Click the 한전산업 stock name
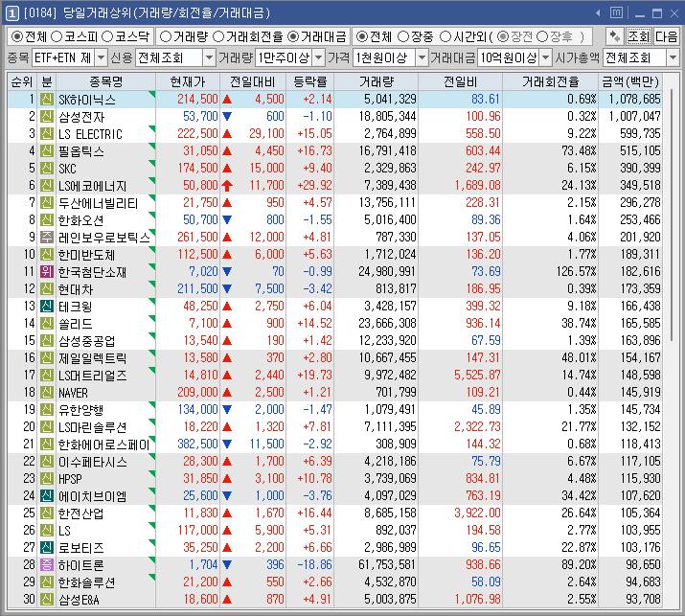Screen dimensions: 685x616 80,513
